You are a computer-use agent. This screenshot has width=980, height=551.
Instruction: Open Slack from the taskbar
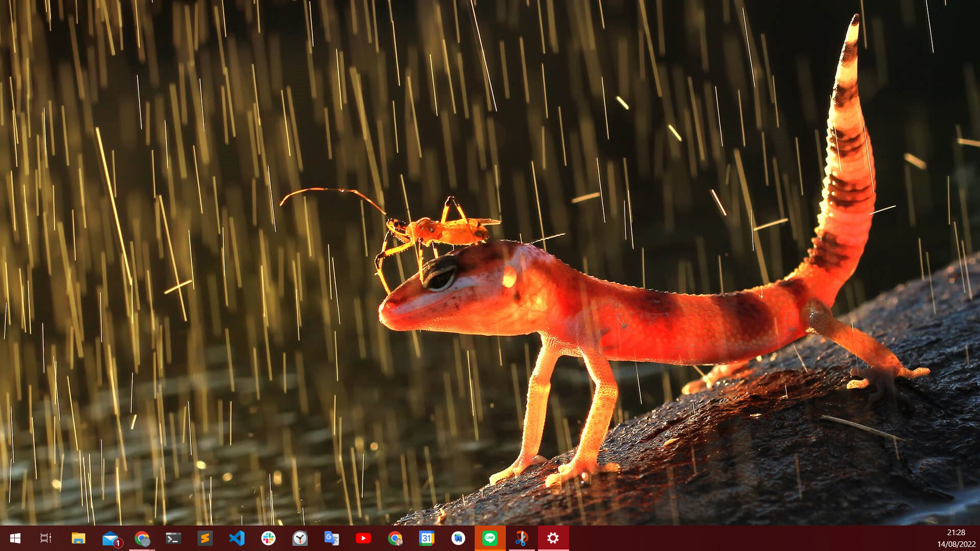click(x=268, y=538)
